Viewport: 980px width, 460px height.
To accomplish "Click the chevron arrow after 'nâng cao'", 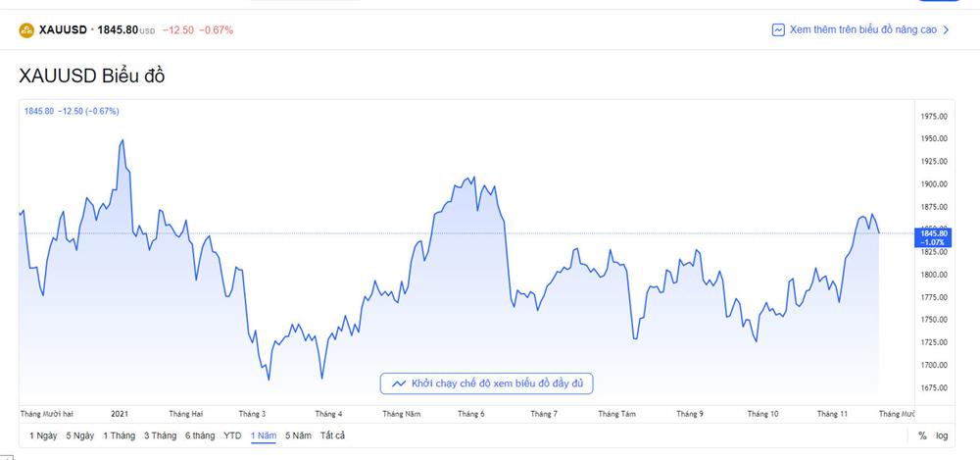I will tap(946, 30).
